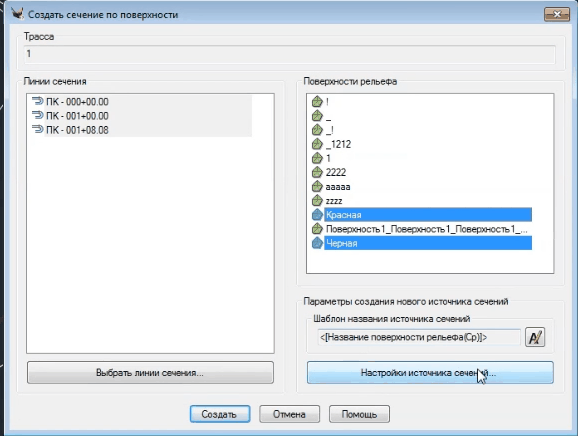Cancel the dialog with Отмена
Image resolution: width=578 pixels, height=436 pixels.
[289, 414]
